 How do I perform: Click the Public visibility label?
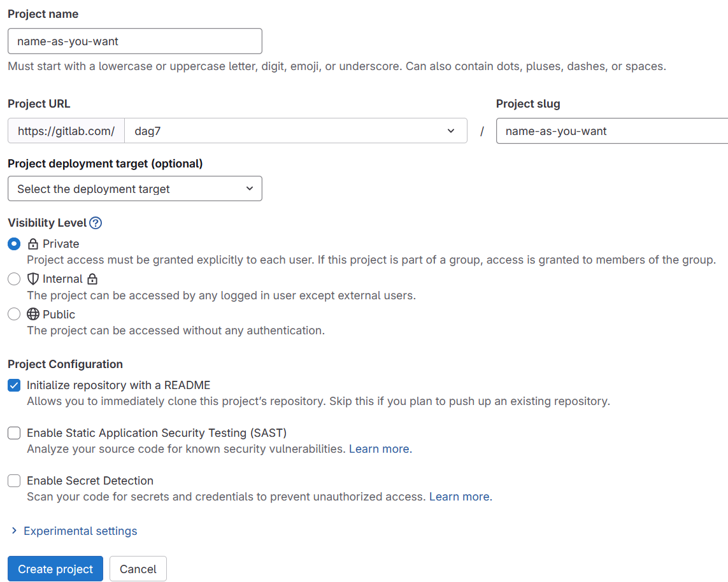click(59, 314)
